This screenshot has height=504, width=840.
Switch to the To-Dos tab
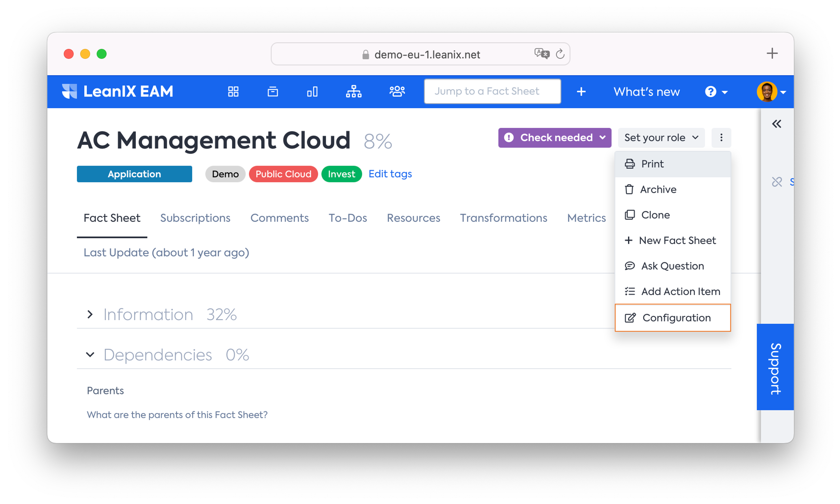[348, 218]
